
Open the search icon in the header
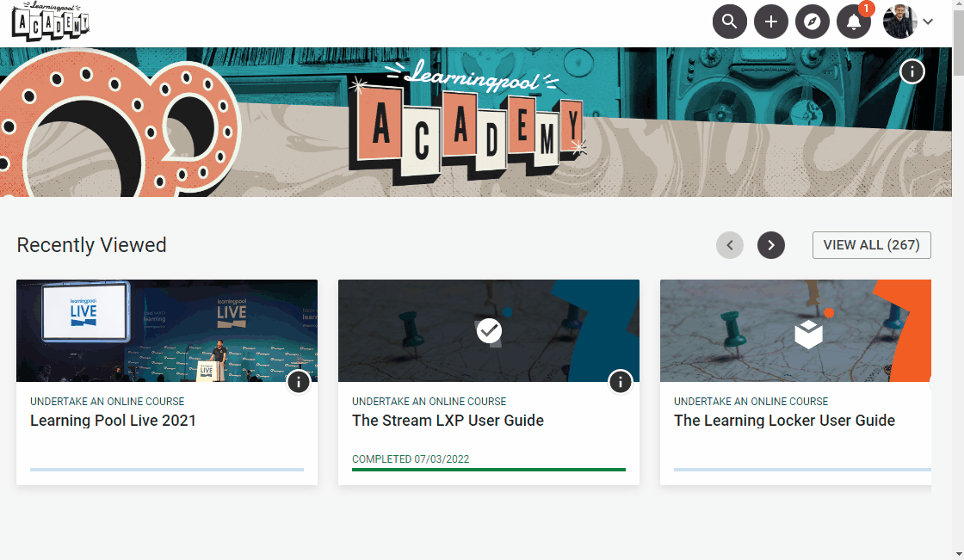729,21
